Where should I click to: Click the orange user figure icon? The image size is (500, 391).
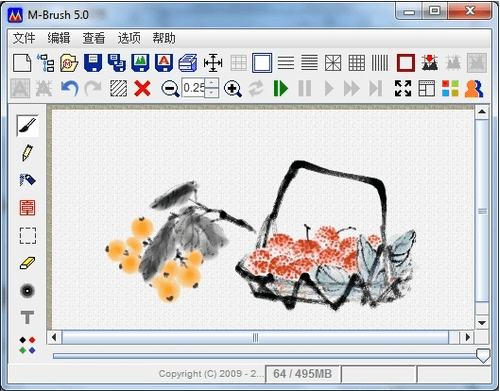point(474,88)
